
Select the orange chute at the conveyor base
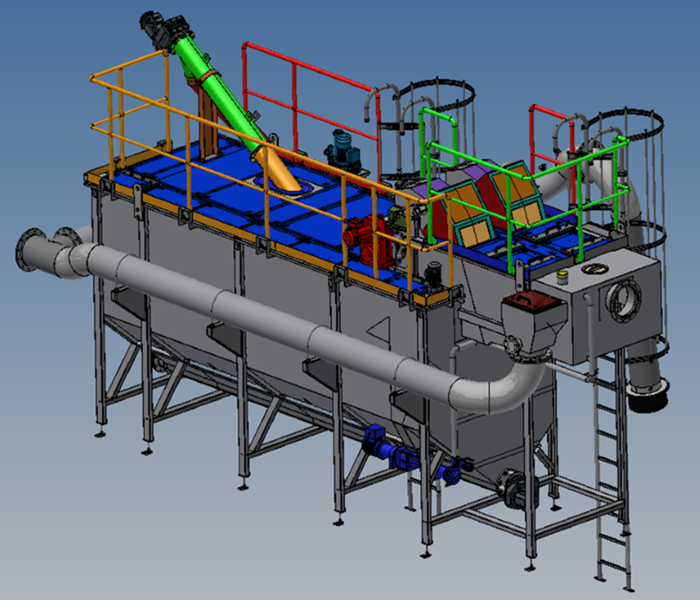285,175
